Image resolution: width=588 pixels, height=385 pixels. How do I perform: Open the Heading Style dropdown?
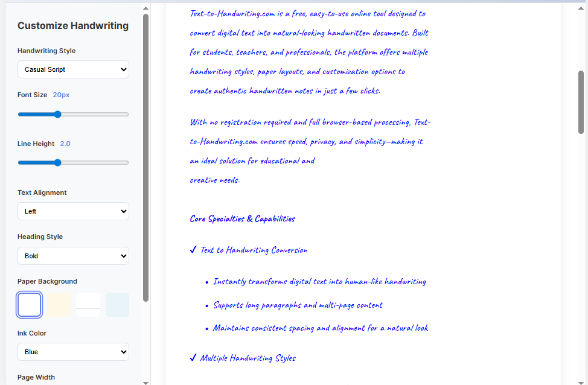[x=72, y=255]
